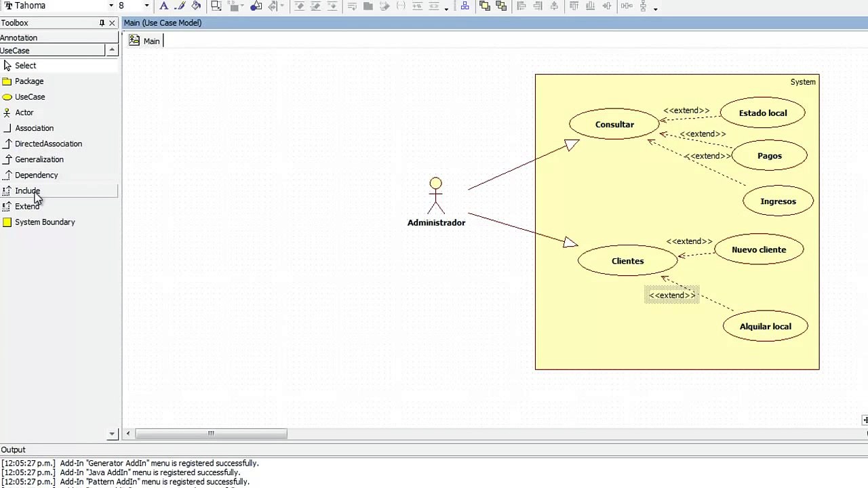Collapse the UseCase toolbox section
The height and width of the screenshot is (488, 868).
[111, 50]
